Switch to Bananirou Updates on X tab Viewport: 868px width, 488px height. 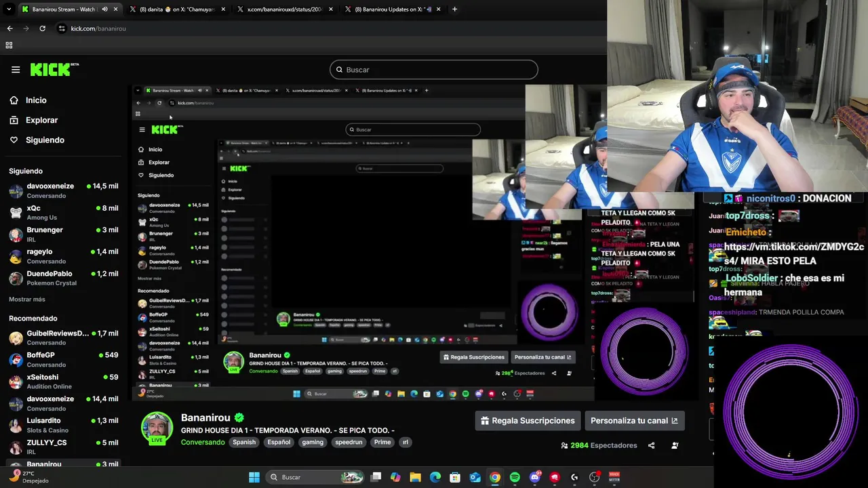click(393, 9)
